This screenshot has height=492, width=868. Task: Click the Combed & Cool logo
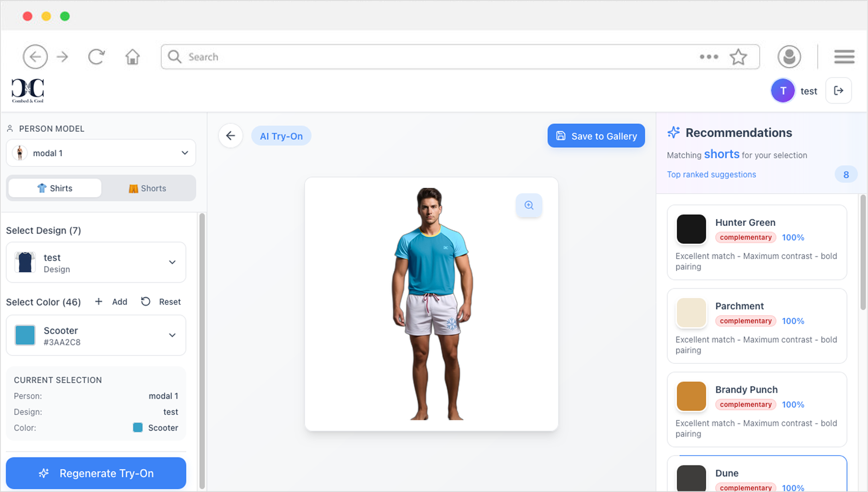(x=28, y=90)
